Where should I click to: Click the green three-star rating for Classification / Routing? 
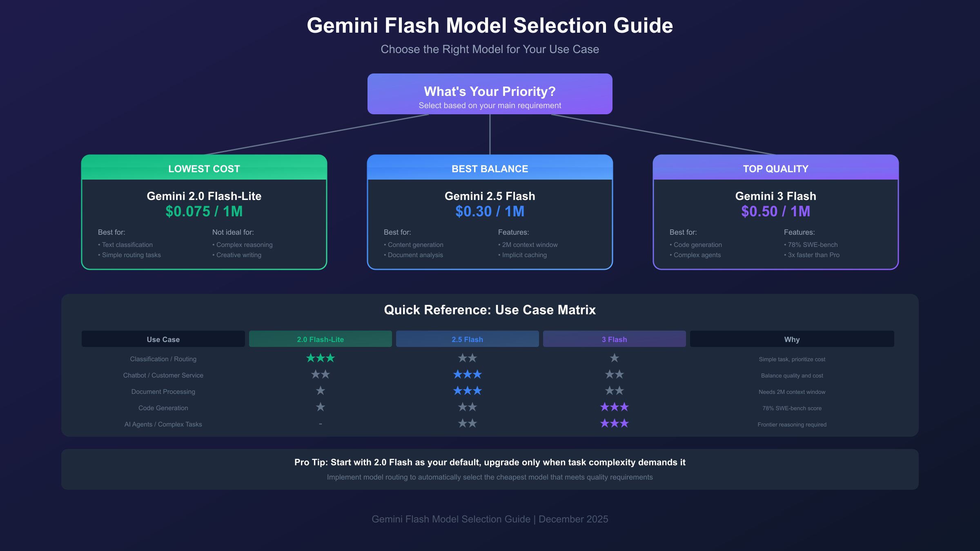(x=321, y=358)
